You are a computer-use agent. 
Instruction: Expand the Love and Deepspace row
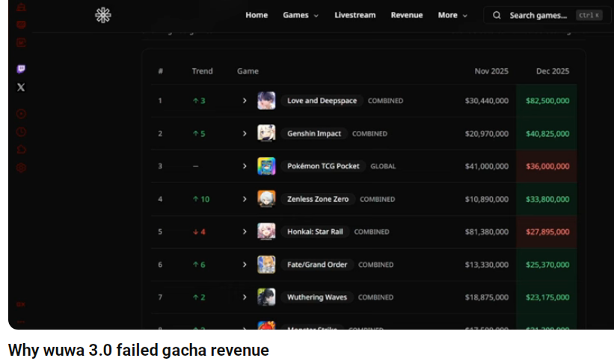pos(245,101)
